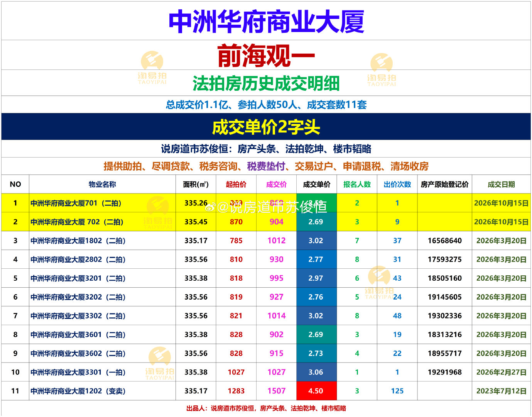
Task: Click the 成交价 column header
Action: 276,184
